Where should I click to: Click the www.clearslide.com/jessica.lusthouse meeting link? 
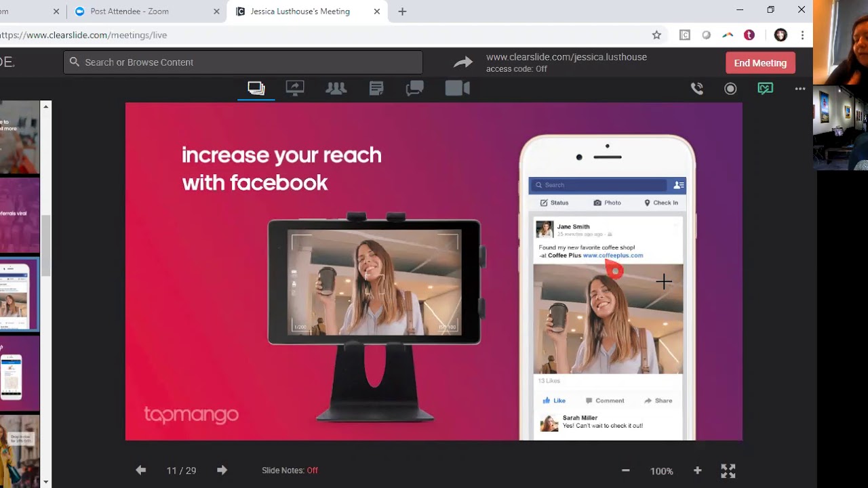[x=566, y=57]
